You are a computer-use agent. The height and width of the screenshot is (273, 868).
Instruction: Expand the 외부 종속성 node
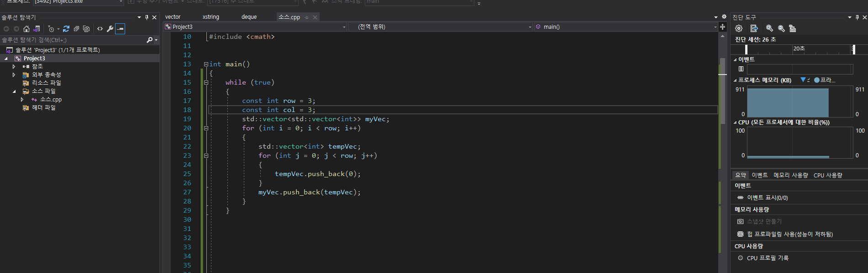(14, 75)
